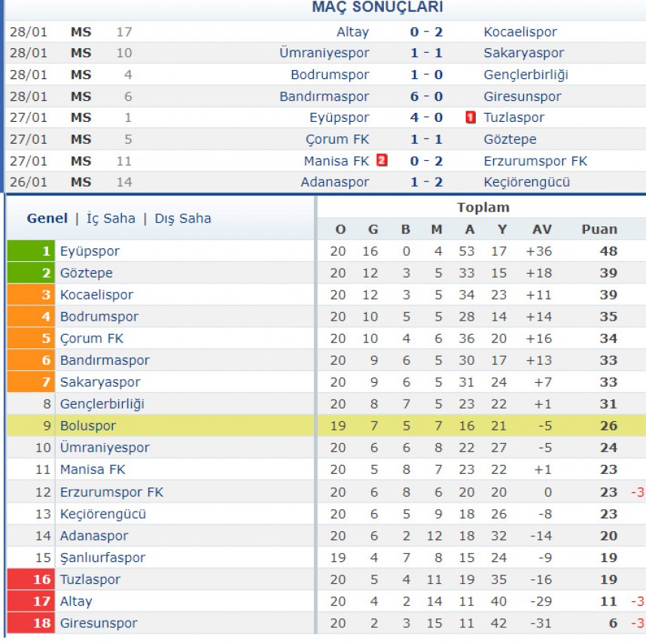Open the Bandırmaspor 6-0 match score
The height and width of the screenshot is (644, 646).
[426, 96]
